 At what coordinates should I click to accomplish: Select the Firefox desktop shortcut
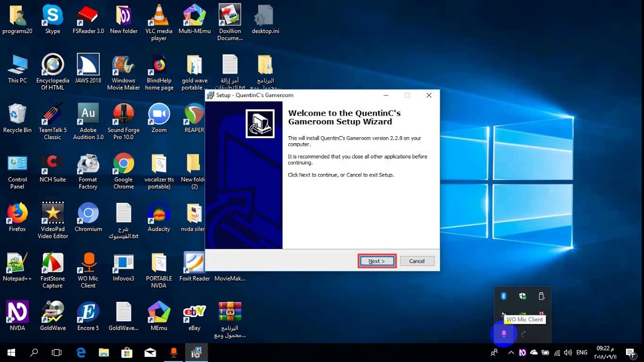18,217
